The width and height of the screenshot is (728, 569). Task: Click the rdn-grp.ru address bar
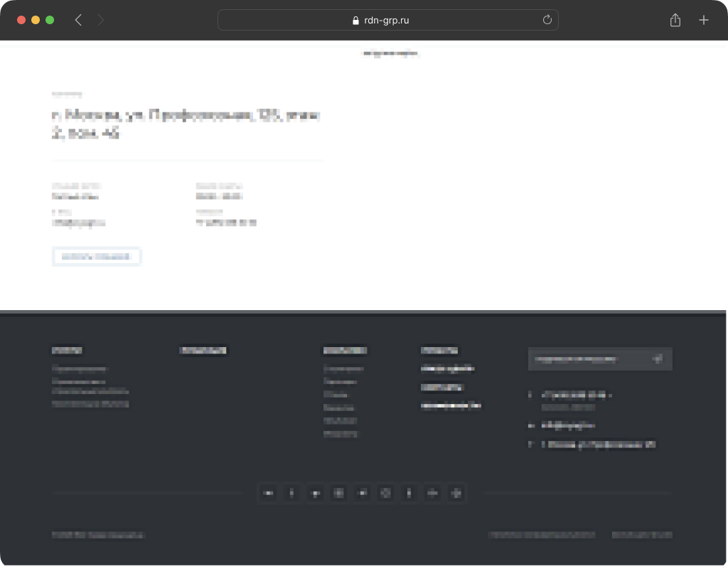(x=387, y=20)
